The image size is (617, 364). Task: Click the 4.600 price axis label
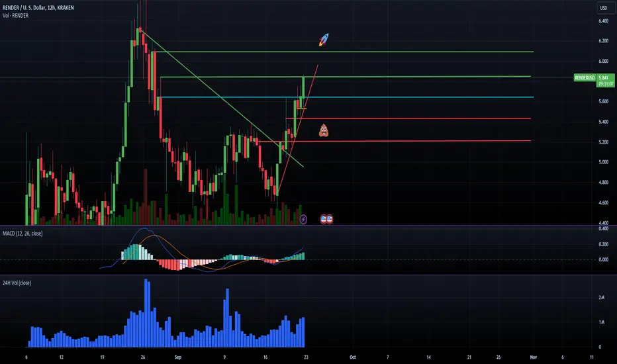pyautogui.click(x=603, y=203)
